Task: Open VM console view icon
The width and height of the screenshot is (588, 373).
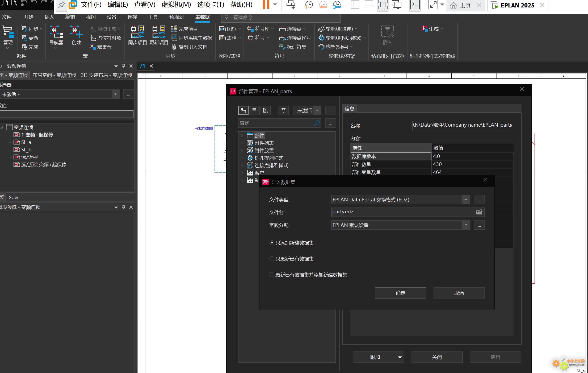Action: [x=415, y=5]
